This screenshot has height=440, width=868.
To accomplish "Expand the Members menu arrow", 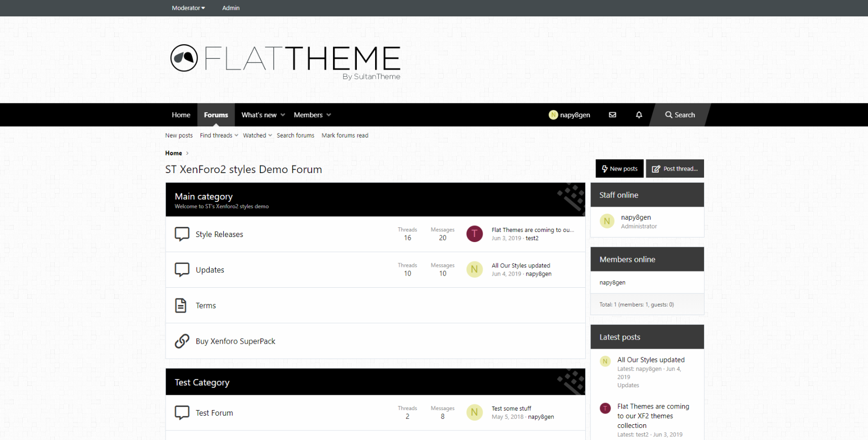I will [329, 115].
